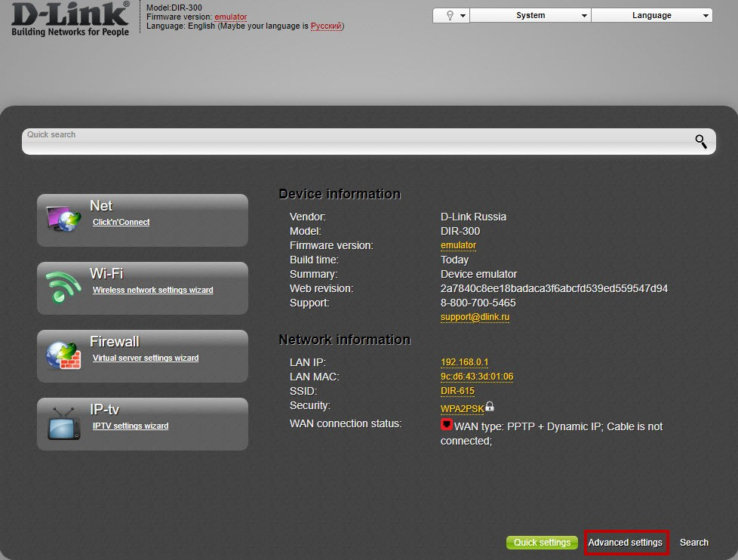Switch to Advanced settings
This screenshot has height=560, width=738.
626,543
